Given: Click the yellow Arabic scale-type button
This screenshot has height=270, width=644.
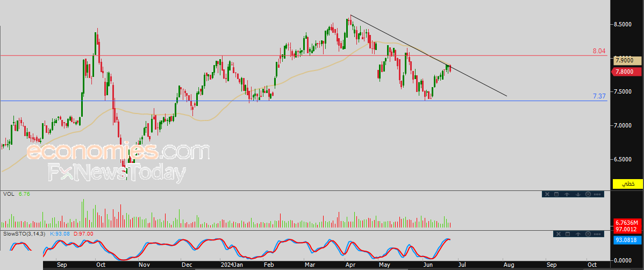Looking at the screenshot, I should (627, 184).
